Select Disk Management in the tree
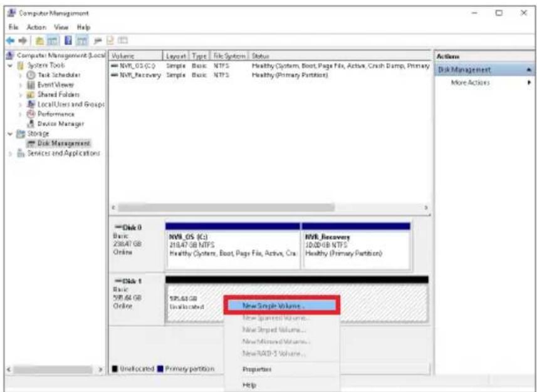 [64, 143]
